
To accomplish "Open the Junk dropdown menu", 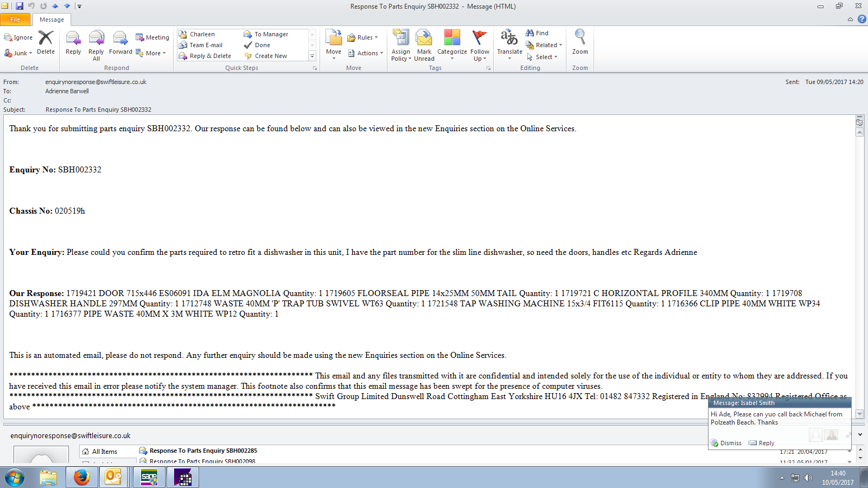I will 18,53.
